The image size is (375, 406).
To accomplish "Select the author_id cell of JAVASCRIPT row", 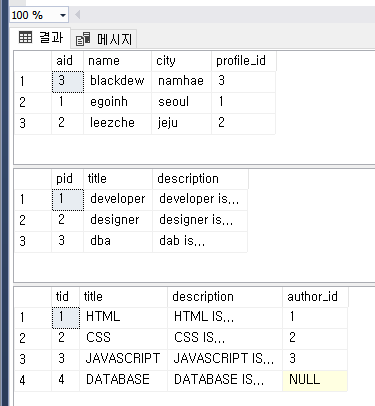I will 315,359.
